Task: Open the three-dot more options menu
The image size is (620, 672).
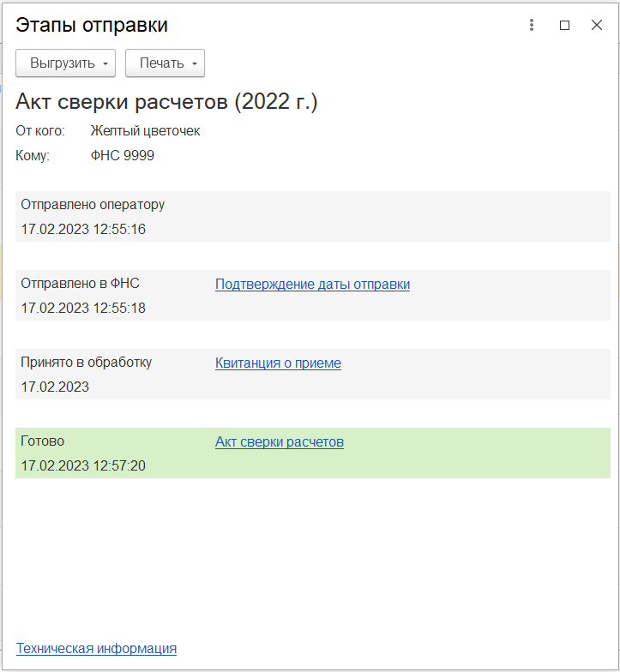Action: click(533, 26)
